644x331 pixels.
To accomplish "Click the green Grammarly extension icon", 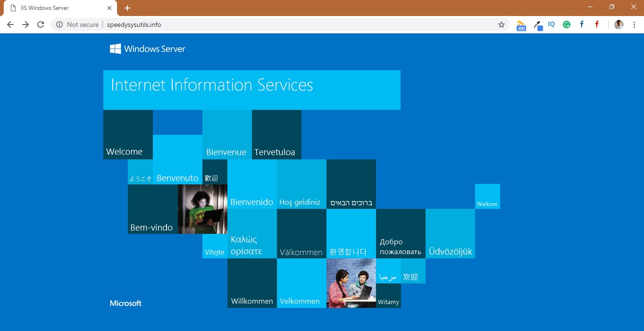I will 567,25.
